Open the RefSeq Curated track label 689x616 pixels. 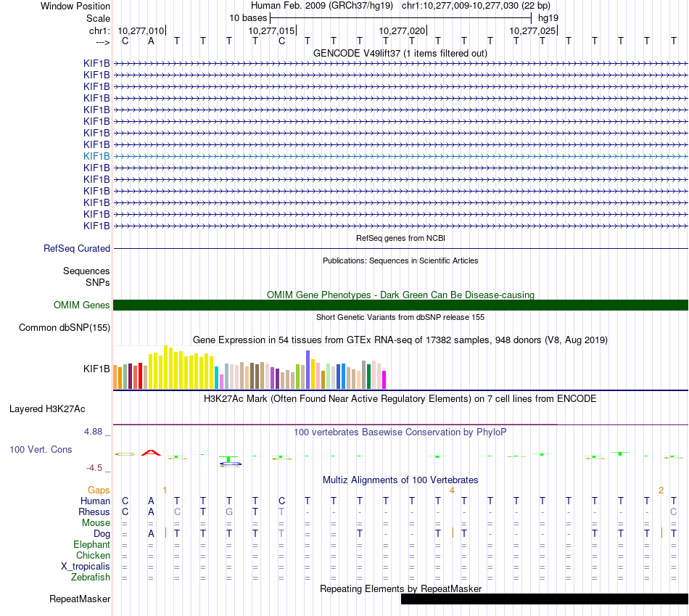[77, 248]
